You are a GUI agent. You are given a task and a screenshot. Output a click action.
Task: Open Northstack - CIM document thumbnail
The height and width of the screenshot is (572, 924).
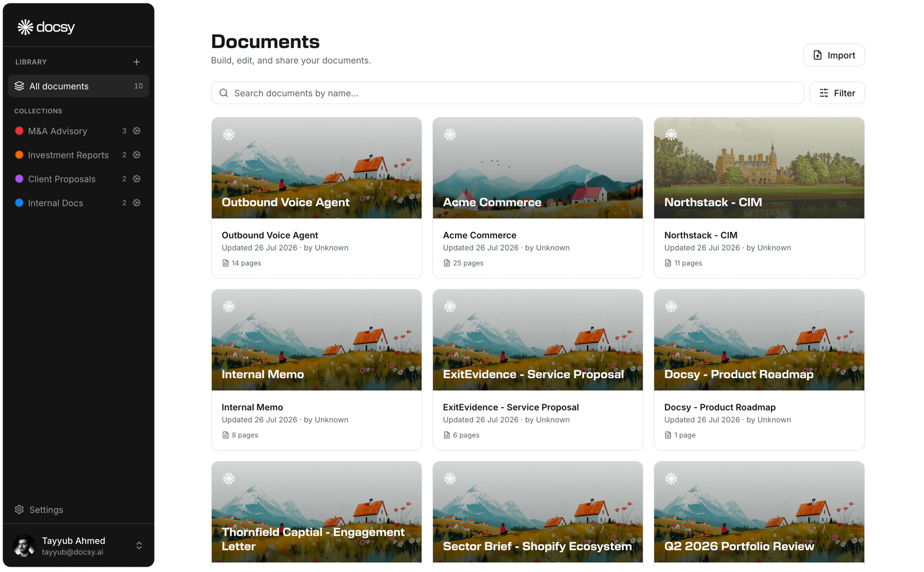click(x=759, y=168)
